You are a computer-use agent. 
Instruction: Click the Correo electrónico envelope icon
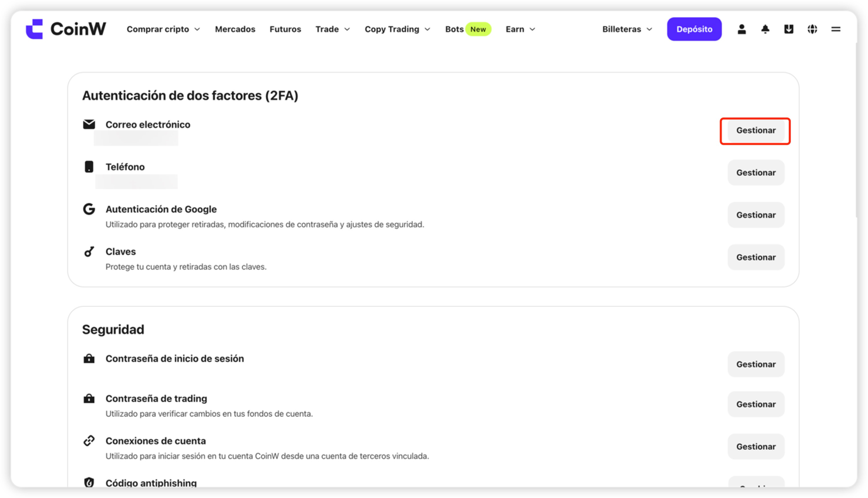coord(89,124)
